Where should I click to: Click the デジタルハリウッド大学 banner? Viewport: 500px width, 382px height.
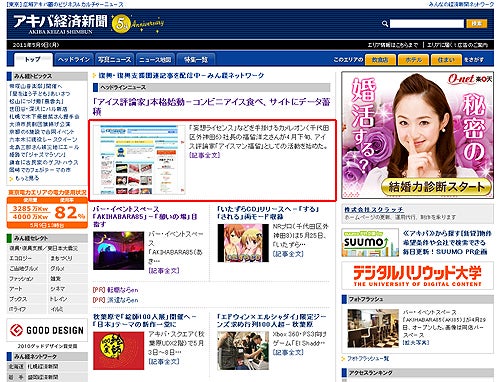[417, 276]
